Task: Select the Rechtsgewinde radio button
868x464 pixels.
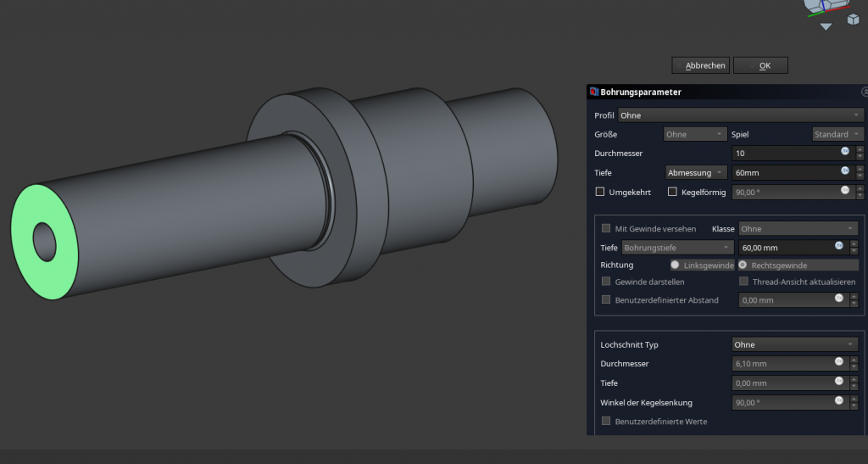Action: [743, 265]
